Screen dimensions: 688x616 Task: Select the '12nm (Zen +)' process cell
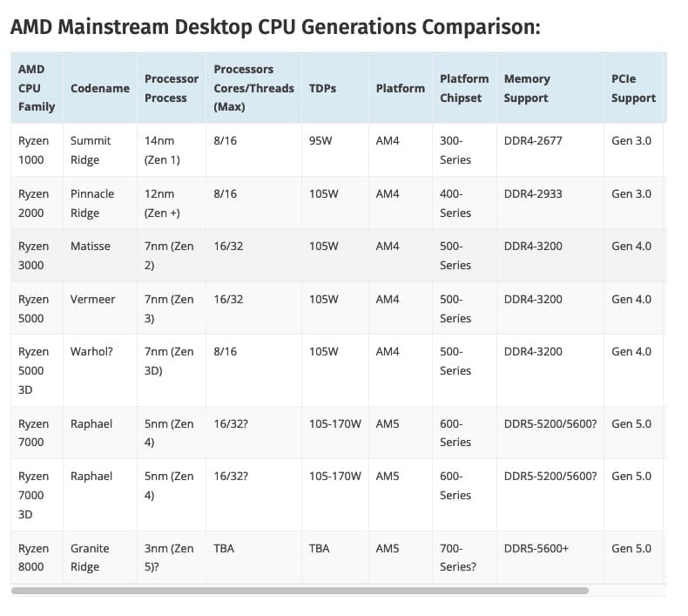(172, 203)
